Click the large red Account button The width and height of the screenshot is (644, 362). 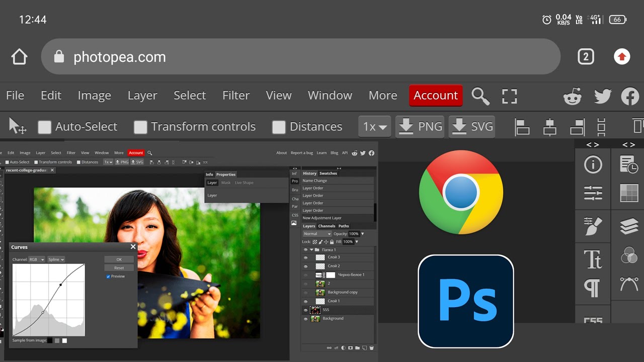(436, 96)
